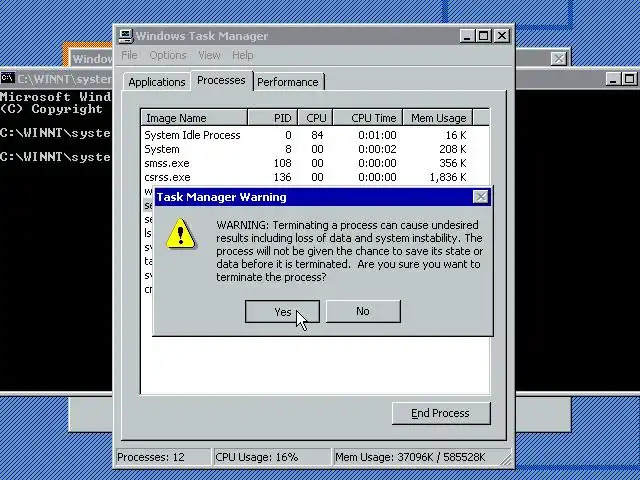Sort by the Image Name column header
Screen dimensions: 640x480
point(194,118)
